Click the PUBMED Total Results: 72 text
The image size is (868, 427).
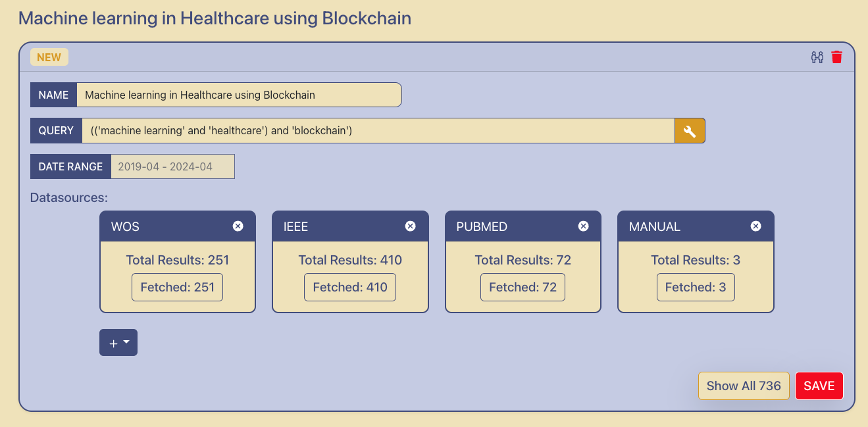[523, 260]
